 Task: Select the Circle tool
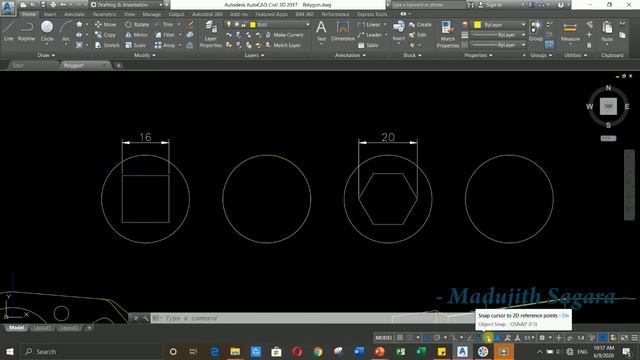click(x=47, y=31)
